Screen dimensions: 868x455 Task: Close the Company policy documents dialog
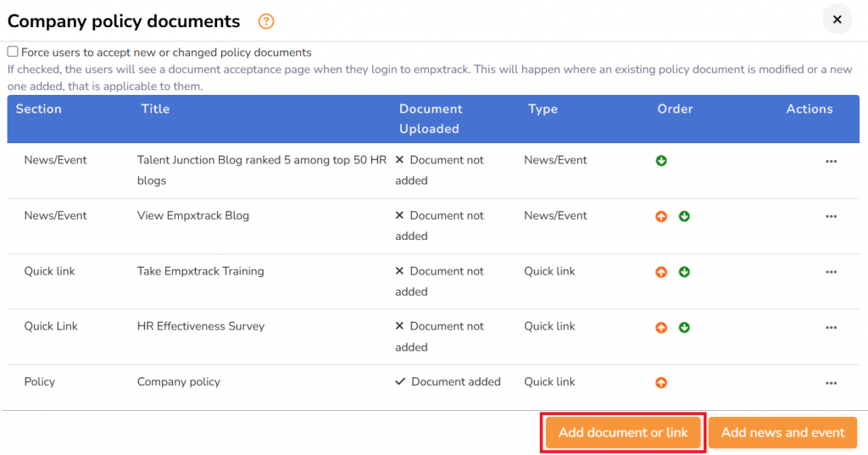pyautogui.click(x=837, y=19)
